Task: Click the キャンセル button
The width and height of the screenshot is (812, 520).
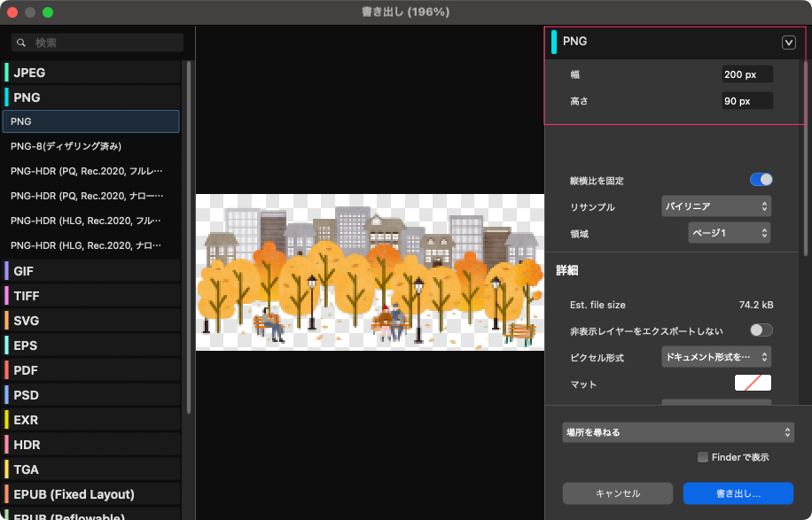Action: tap(618, 493)
